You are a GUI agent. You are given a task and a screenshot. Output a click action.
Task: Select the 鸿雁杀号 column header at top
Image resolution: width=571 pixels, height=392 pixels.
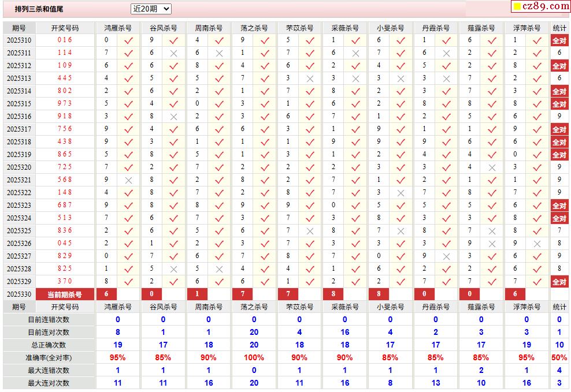pyautogui.click(x=118, y=28)
